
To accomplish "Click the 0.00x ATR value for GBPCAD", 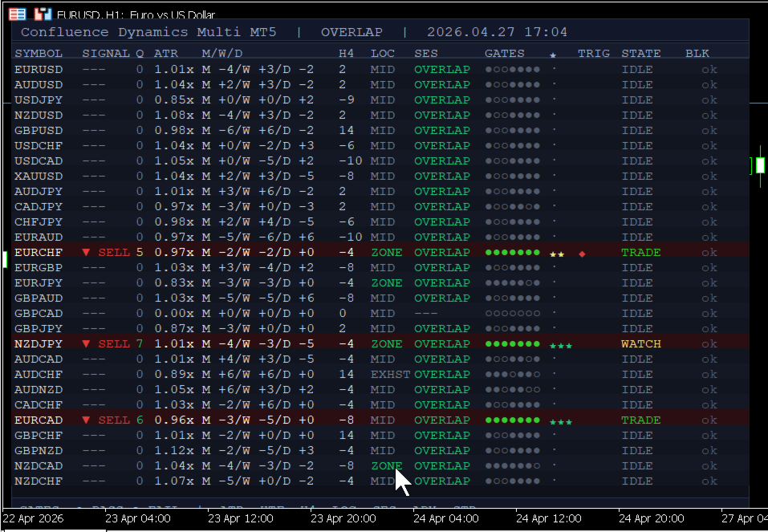I will [174, 314].
